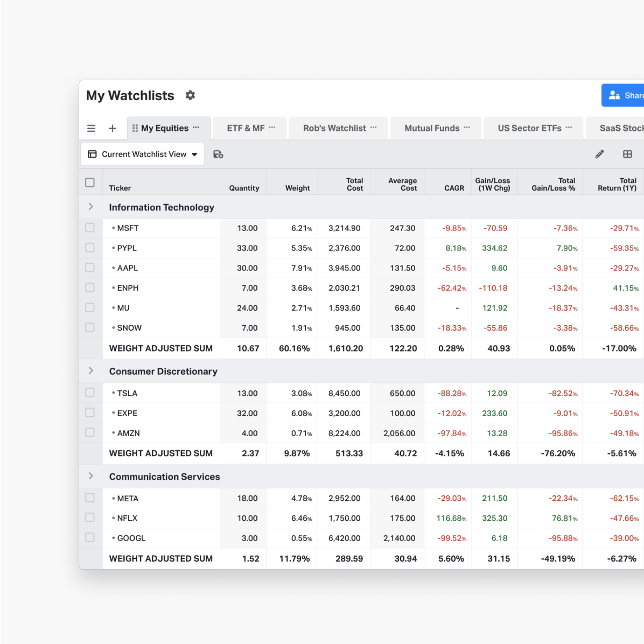Collapse the Information Technology group chevron
Viewport: 644px width, 644px height.
click(x=91, y=207)
